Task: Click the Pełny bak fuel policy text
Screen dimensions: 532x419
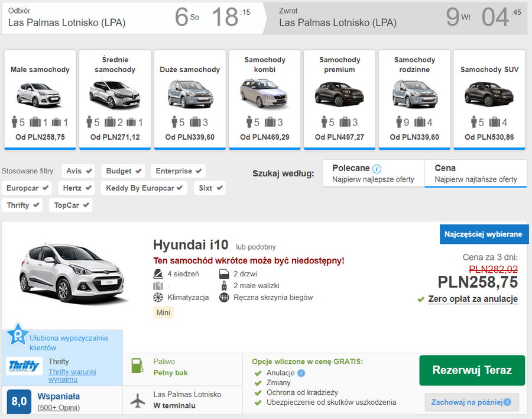Action: tap(171, 373)
